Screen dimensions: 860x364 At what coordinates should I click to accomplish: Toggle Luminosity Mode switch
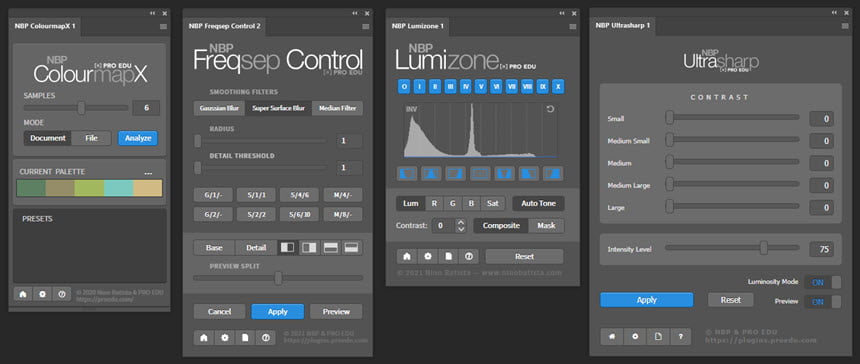(822, 282)
